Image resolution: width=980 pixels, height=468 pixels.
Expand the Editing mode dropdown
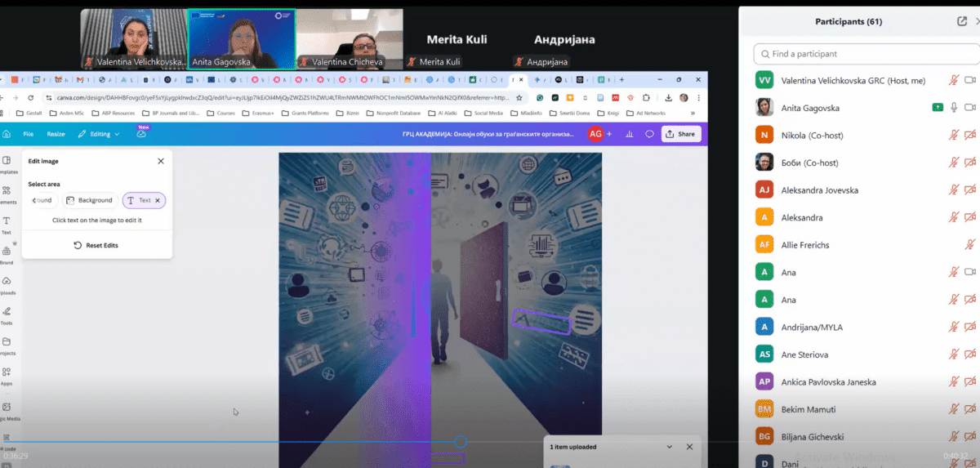pos(99,134)
